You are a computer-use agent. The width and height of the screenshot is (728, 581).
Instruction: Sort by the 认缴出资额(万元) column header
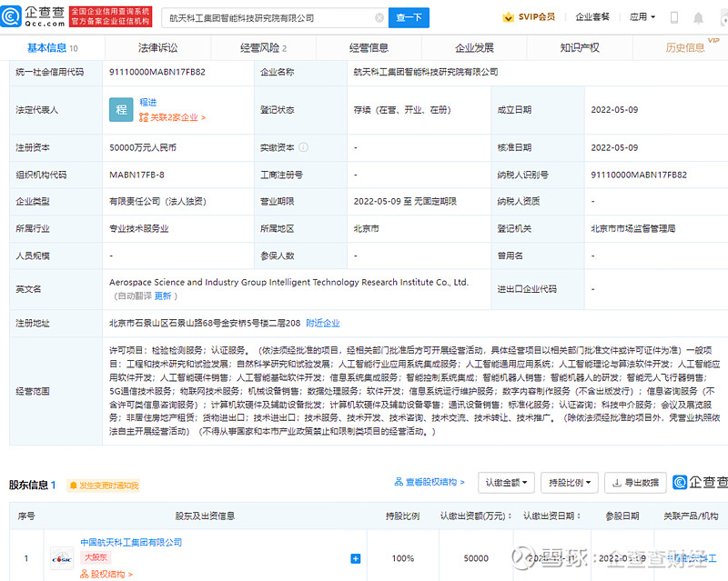pyautogui.click(x=475, y=516)
